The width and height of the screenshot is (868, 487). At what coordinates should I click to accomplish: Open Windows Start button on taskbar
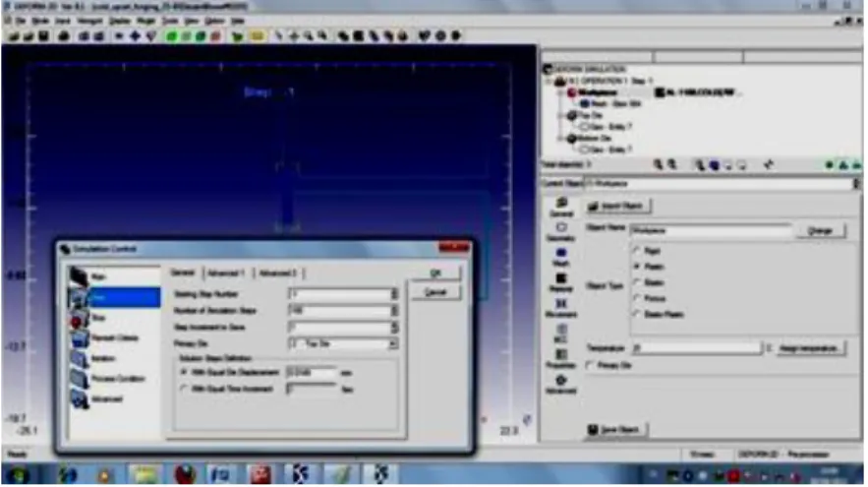pos(18,475)
